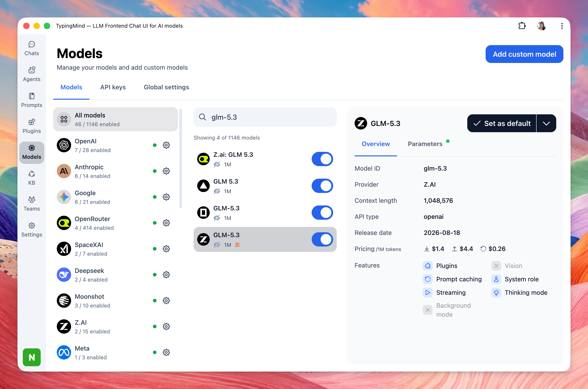Click the custom parameters icon on selected GLM-5.3
This screenshot has height=389, width=588.
pos(237,245)
